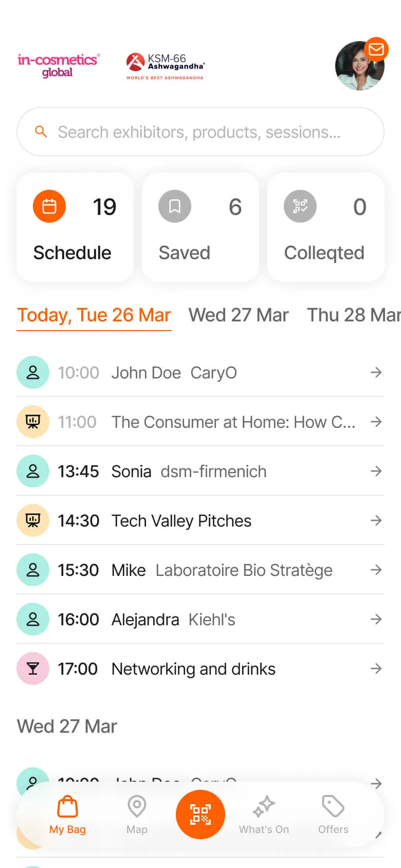Expand the 10:00 John Doe CaryO arrow
Image resolution: width=401 pixels, height=868 pixels.
coord(376,372)
